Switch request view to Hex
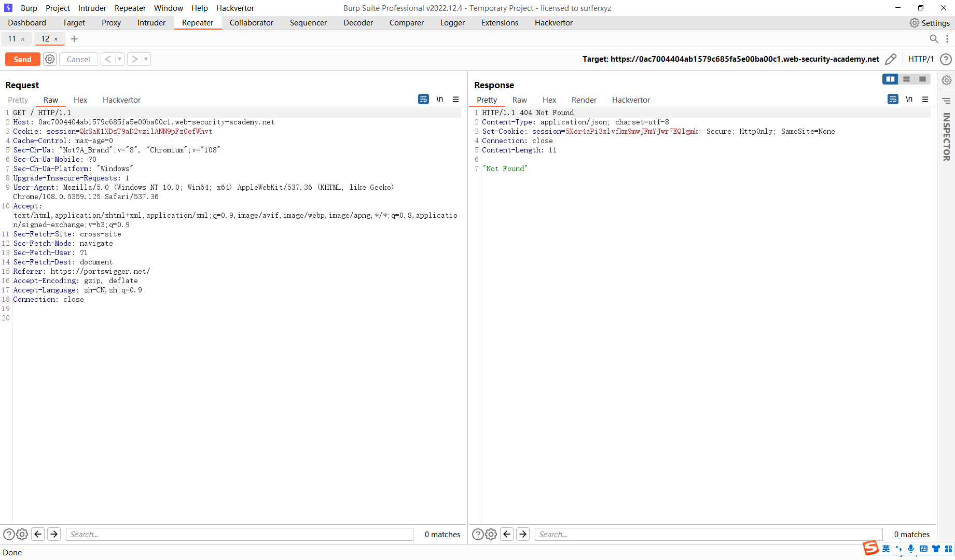 pos(80,100)
